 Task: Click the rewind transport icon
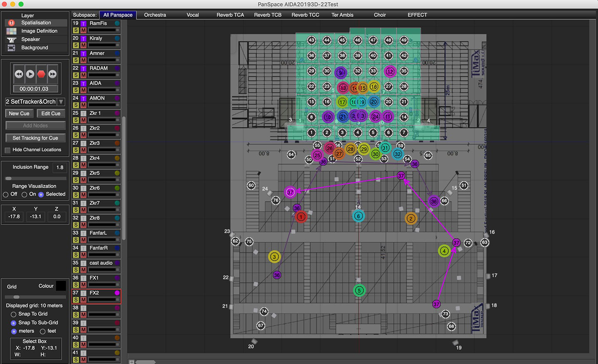coord(18,74)
